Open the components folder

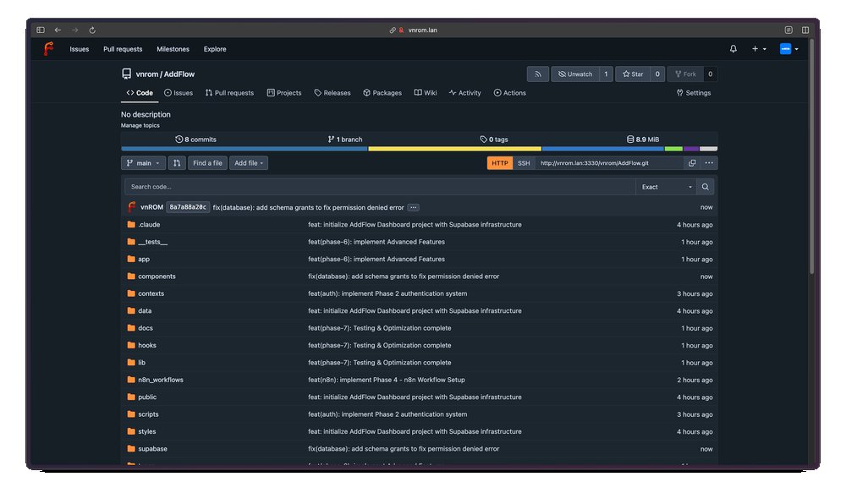pos(157,276)
